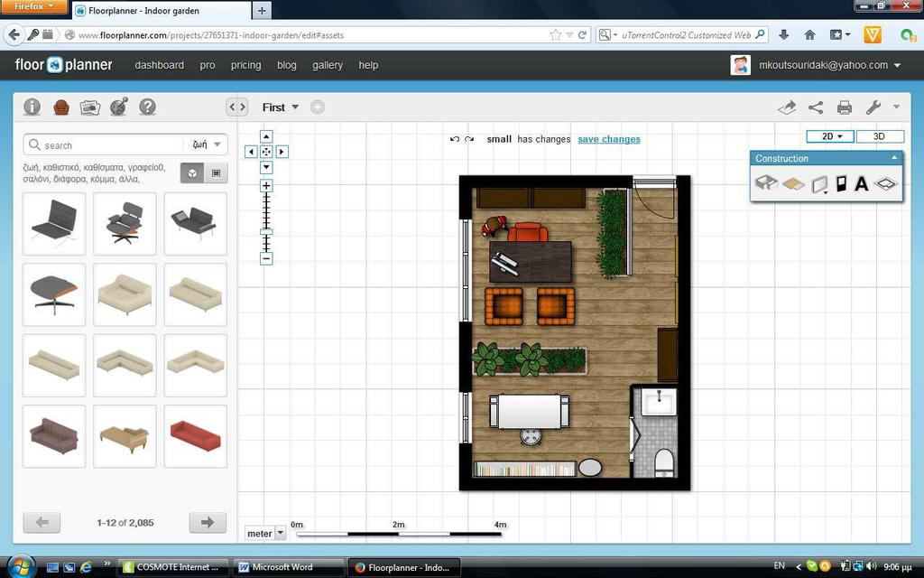Open the help menu item
This screenshot has width=924, height=578.
coord(368,65)
